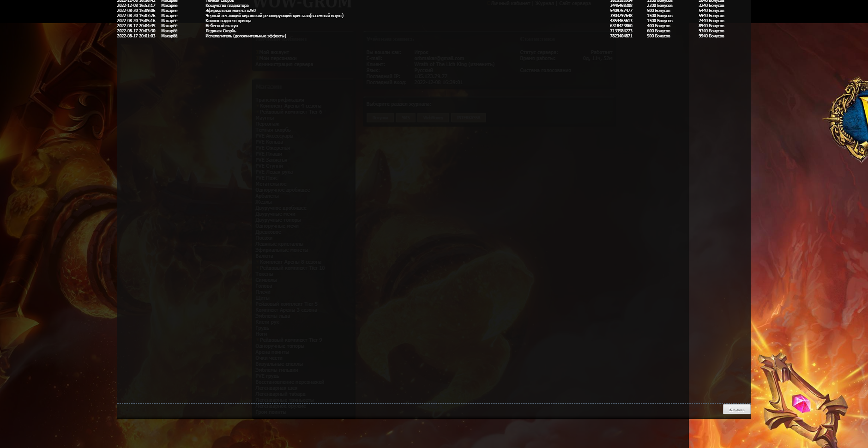Switch to the WebMoney journal tab
868x448 pixels.
[433, 118]
